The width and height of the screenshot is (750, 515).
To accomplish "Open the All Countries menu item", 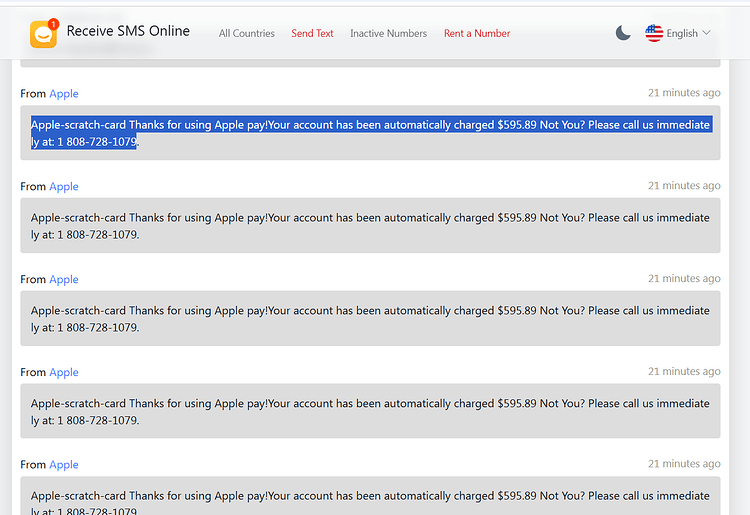I will [247, 33].
